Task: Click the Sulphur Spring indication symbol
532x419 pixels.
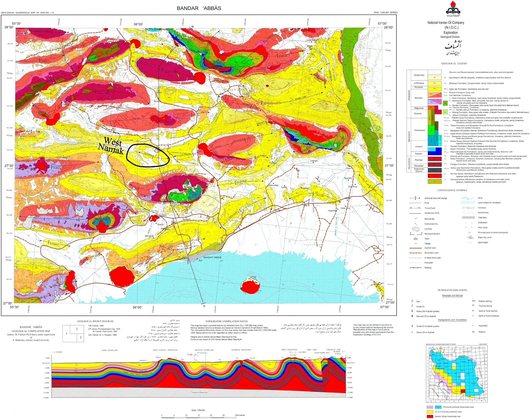Action: (x=474, y=301)
